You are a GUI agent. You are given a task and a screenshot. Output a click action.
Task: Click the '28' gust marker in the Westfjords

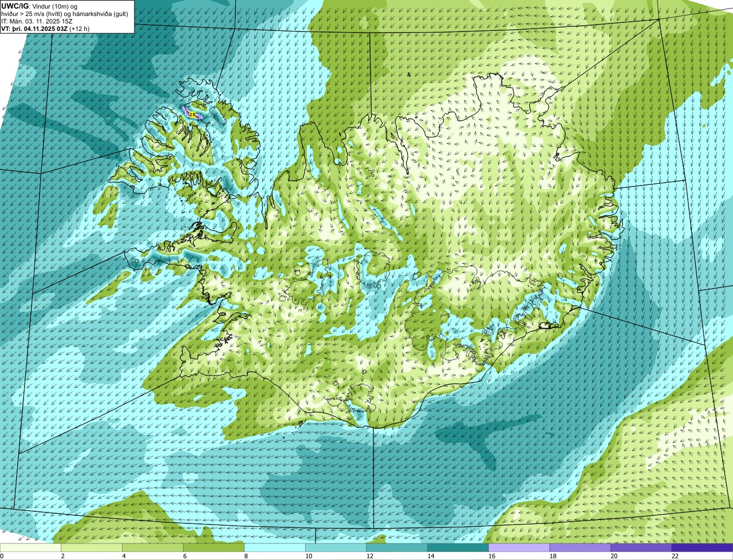[192, 115]
